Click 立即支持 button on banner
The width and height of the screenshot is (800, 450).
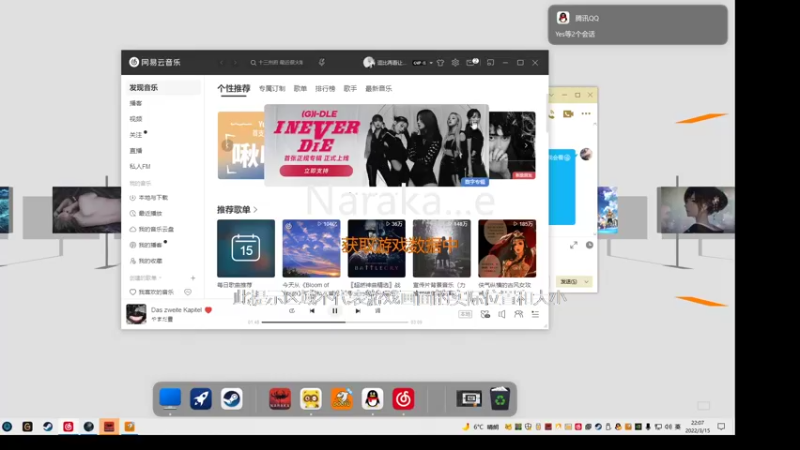(316, 171)
